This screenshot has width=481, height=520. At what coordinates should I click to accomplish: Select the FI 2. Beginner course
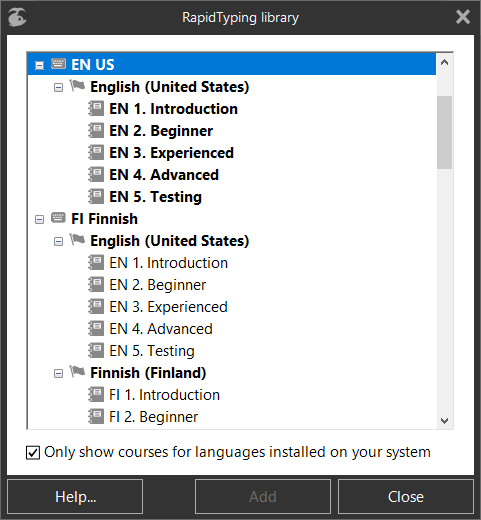tap(154, 417)
